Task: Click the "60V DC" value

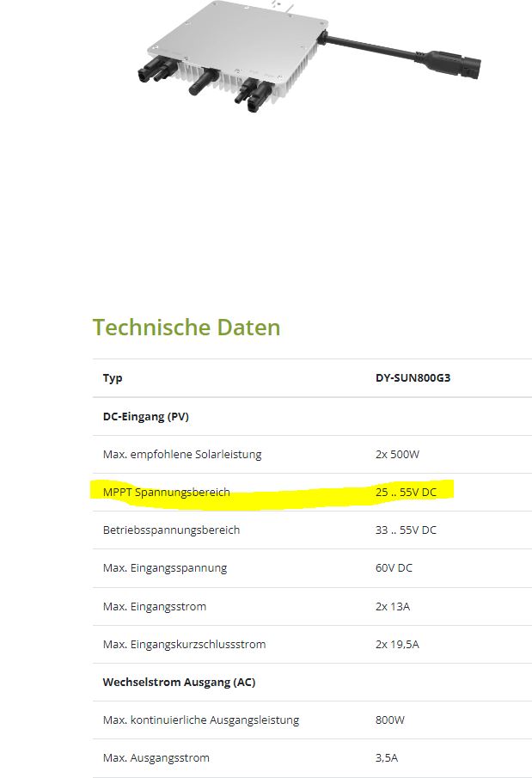Action: click(x=394, y=568)
